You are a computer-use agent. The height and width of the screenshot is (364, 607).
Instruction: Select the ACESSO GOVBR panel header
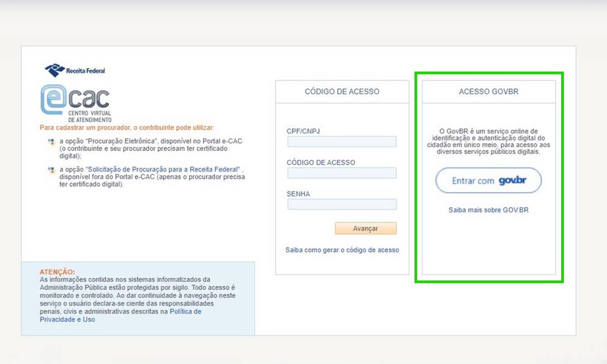489,92
